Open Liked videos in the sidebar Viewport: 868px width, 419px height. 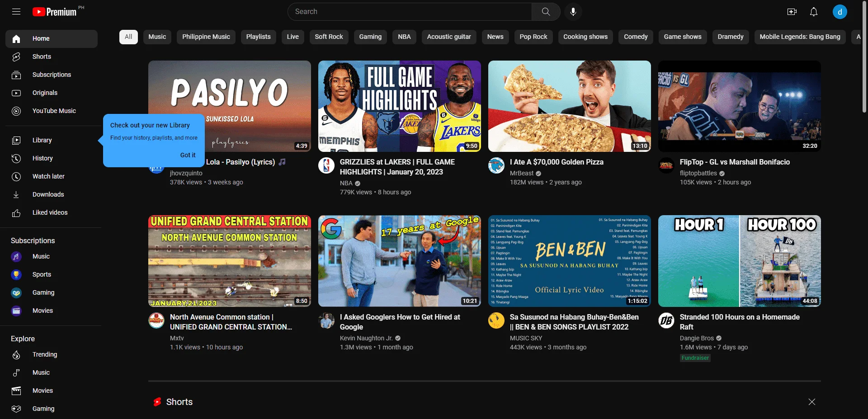[x=52, y=213]
